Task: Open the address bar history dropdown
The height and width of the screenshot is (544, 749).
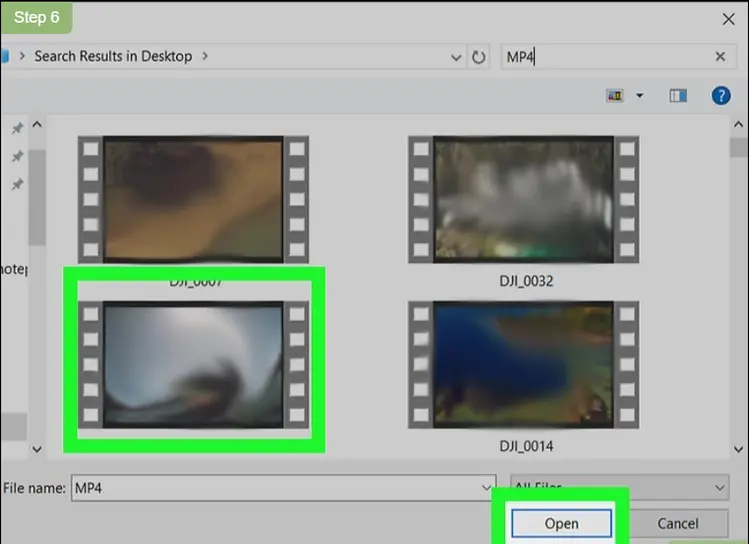Action: click(456, 57)
